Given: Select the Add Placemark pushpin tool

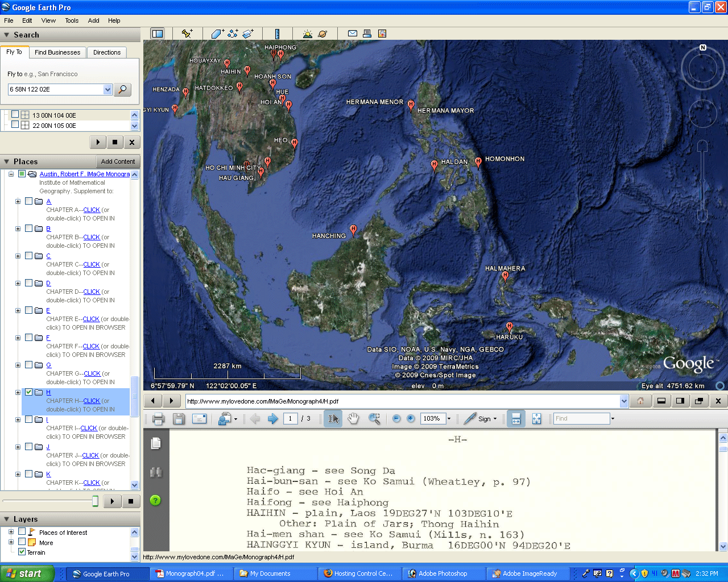Looking at the screenshot, I should pos(187,34).
